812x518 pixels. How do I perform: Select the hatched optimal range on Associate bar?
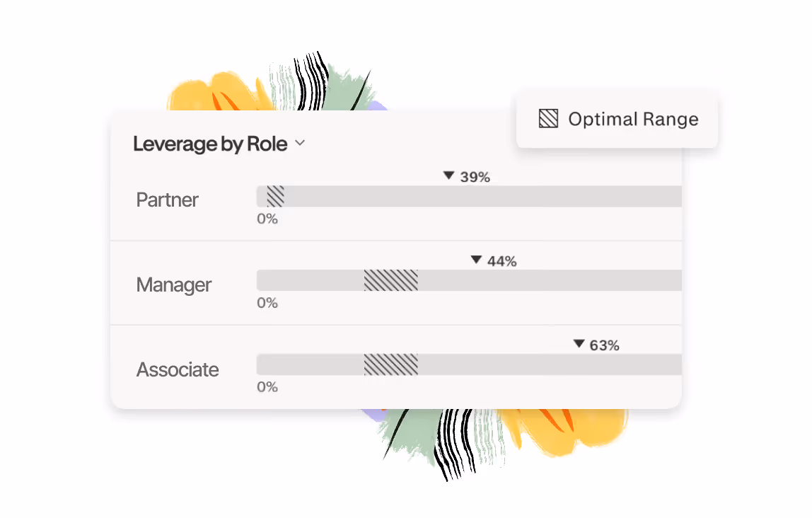390,365
